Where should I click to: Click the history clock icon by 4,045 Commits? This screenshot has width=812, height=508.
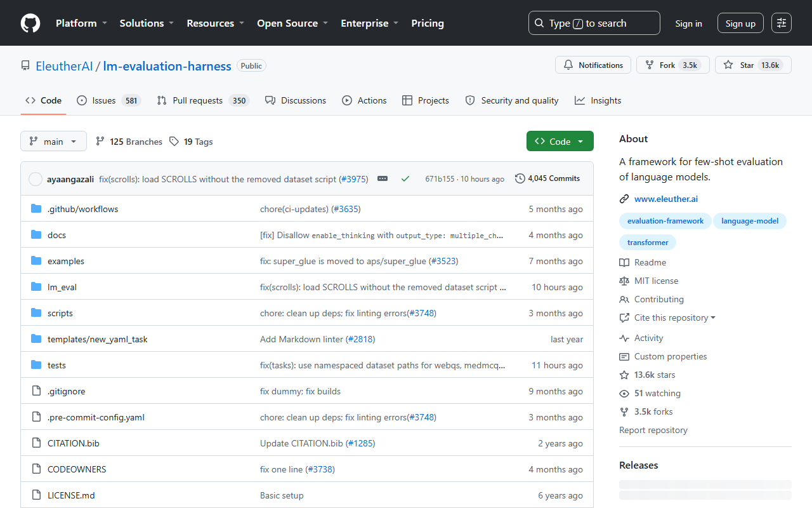click(x=520, y=179)
